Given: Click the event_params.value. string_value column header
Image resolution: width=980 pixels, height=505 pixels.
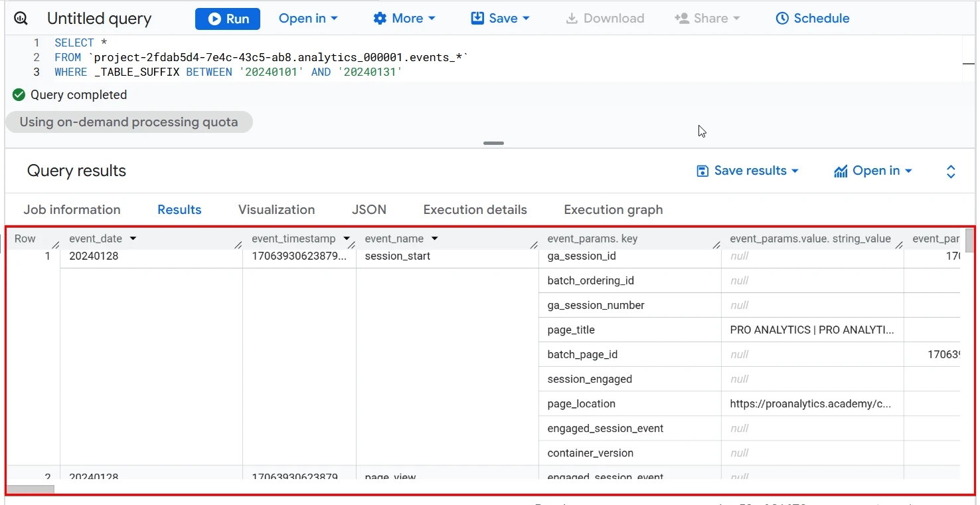Looking at the screenshot, I should point(810,239).
